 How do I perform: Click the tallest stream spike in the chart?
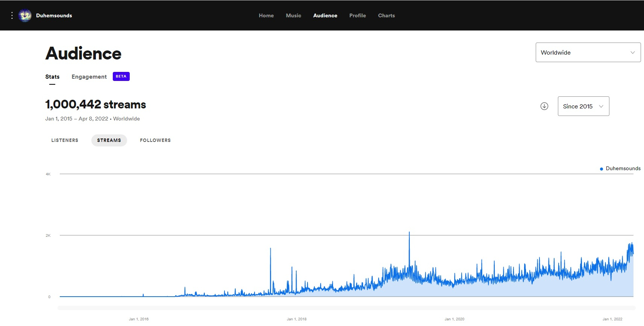click(x=409, y=234)
